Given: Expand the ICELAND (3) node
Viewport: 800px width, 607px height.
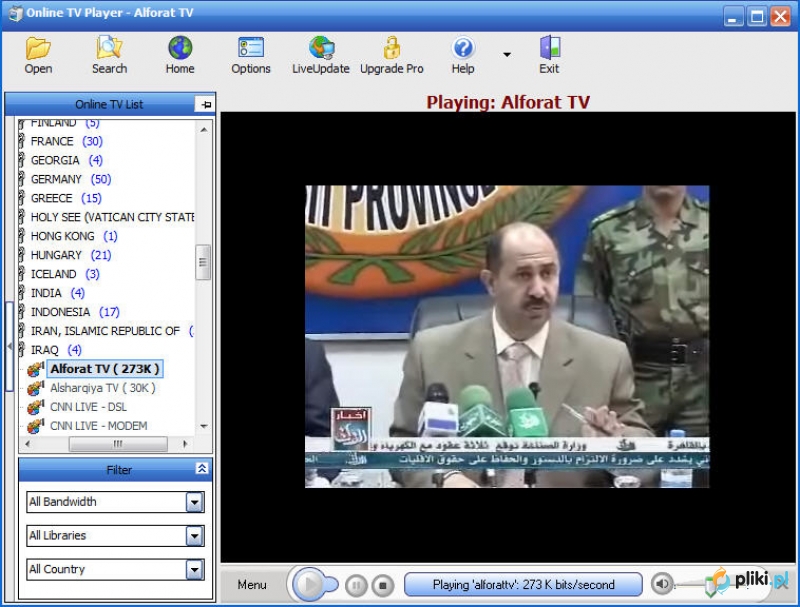Looking at the screenshot, I should pyautogui.click(x=21, y=274).
